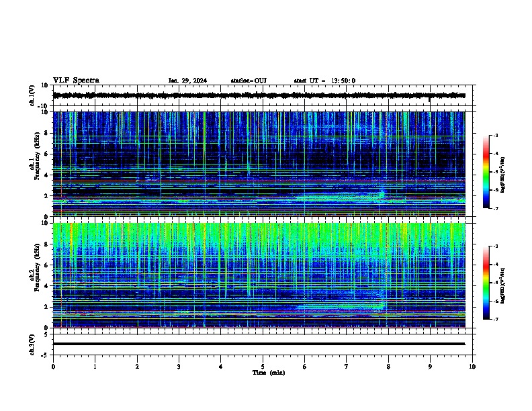Select the "Time (min)" axis title
The height and width of the screenshot is (411, 532).
pyautogui.click(x=269, y=373)
